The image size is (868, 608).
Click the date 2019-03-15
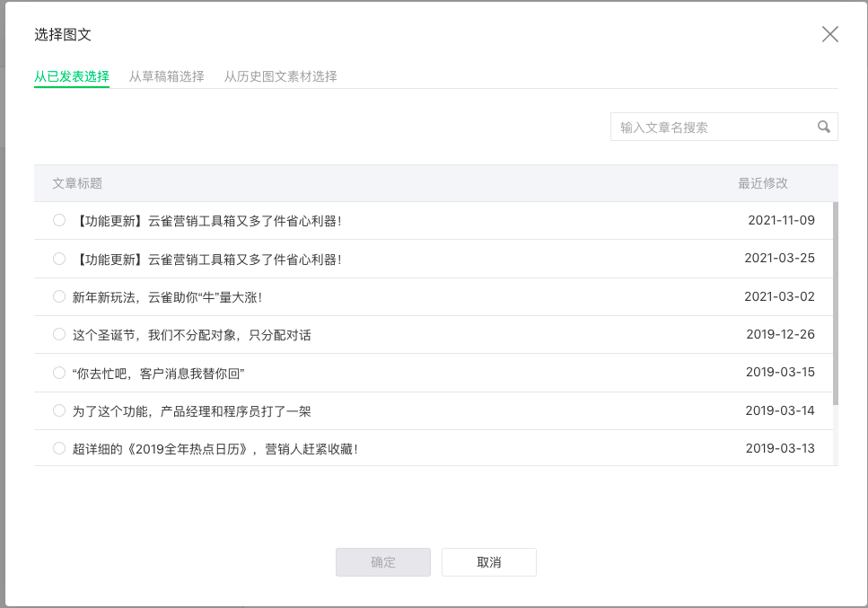coord(780,372)
